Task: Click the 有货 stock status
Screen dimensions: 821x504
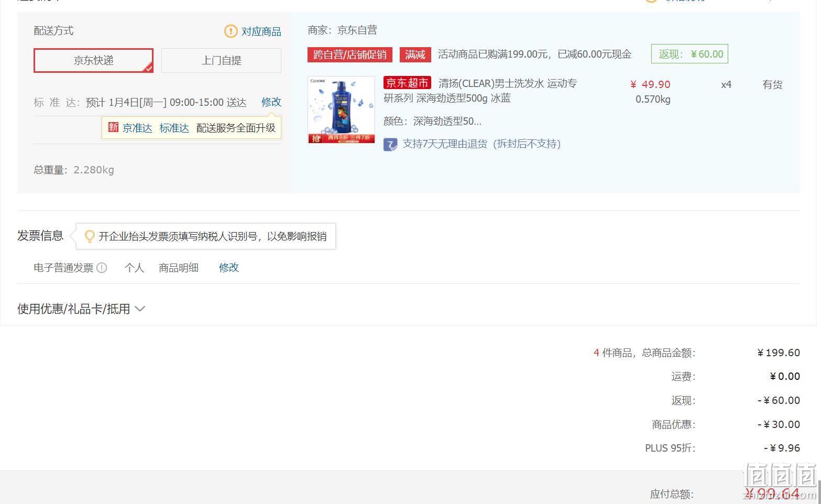Action: [x=772, y=84]
